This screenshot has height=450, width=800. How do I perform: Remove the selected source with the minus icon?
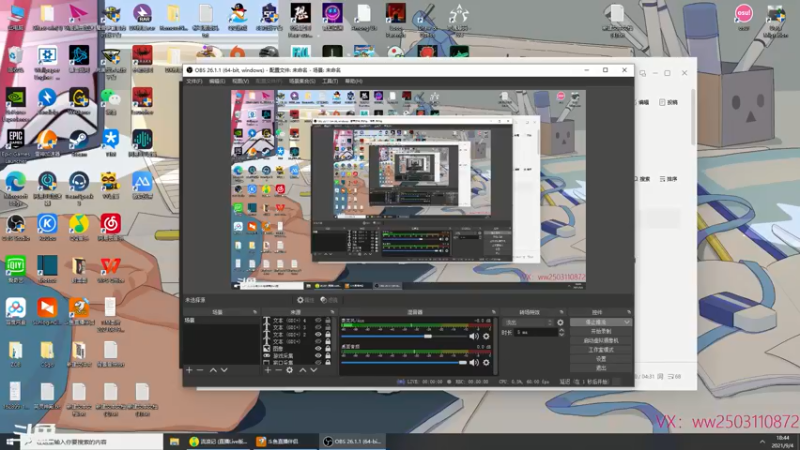tap(279, 370)
